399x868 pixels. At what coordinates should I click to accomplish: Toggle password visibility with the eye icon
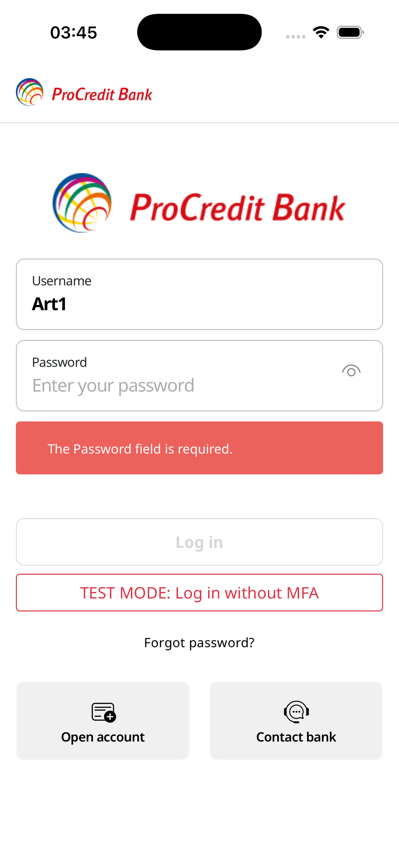(x=351, y=371)
